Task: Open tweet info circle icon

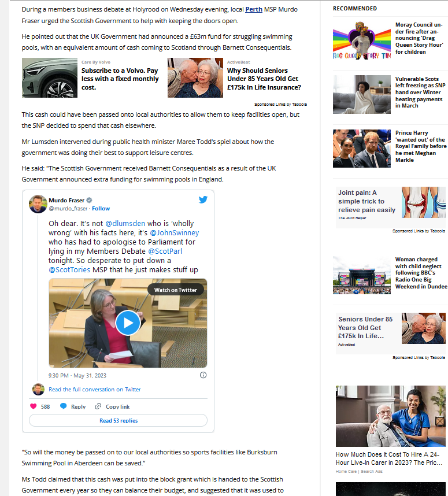Action: pyautogui.click(x=203, y=375)
